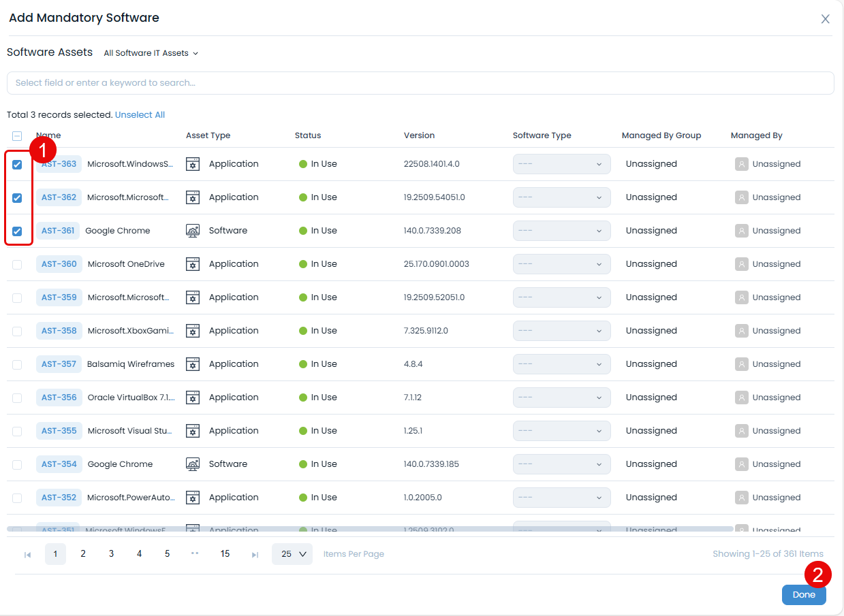This screenshot has width=844, height=616.
Task: Click the Application type icon for AST-363
Action: 193,164
